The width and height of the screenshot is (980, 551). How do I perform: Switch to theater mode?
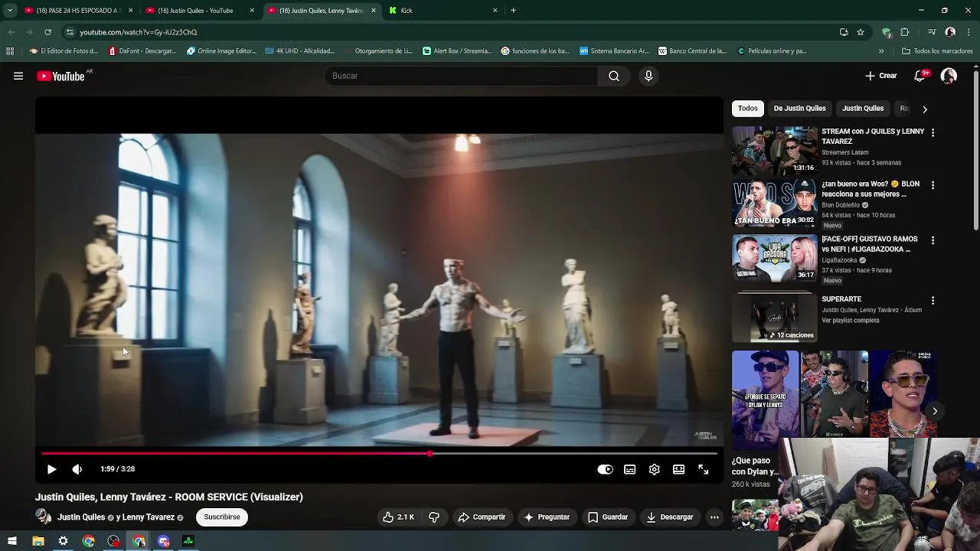[678, 469]
